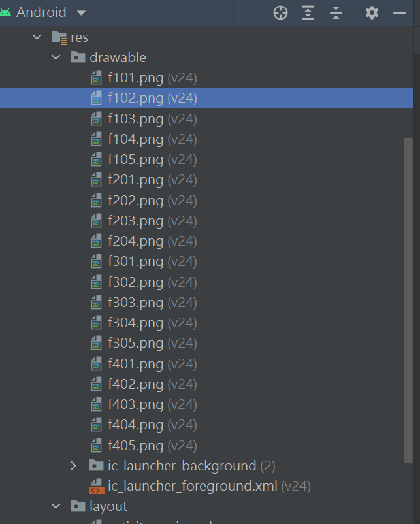
Task: Click the Select Opened File target icon
Action: (x=280, y=13)
